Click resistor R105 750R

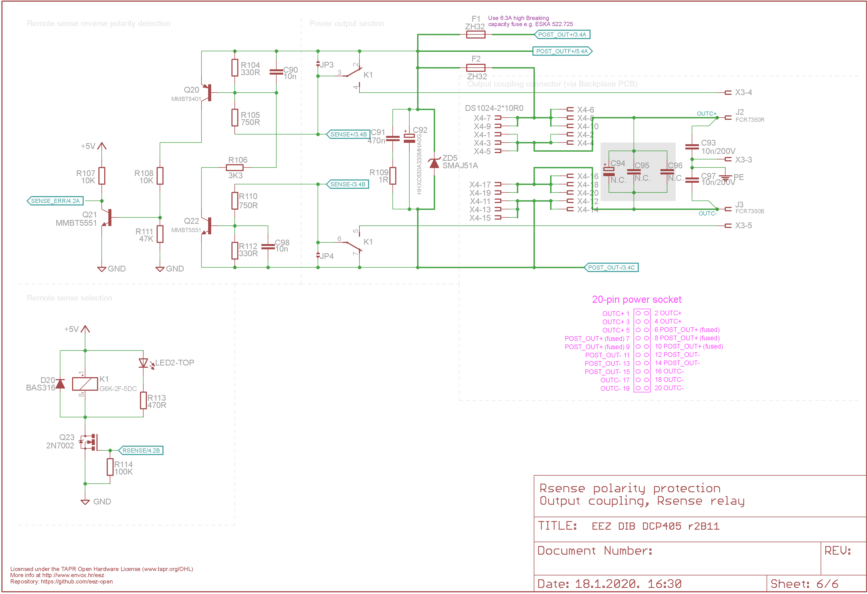click(234, 117)
